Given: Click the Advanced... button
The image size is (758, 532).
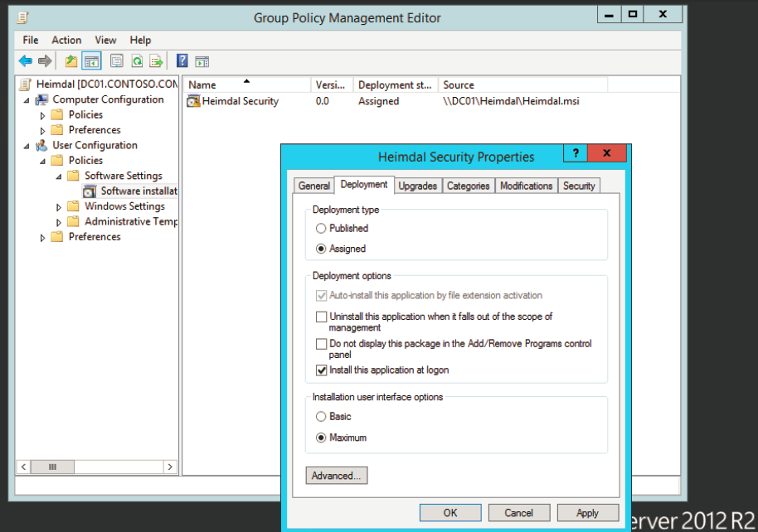Looking at the screenshot, I should click(x=337, y=476).
